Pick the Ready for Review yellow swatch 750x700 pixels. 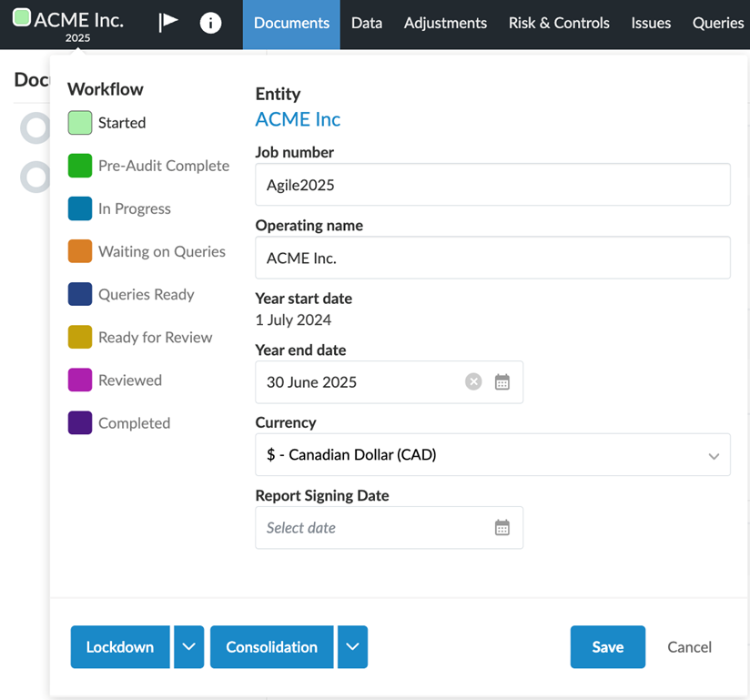pyautogui.click(x=80, y=338)
